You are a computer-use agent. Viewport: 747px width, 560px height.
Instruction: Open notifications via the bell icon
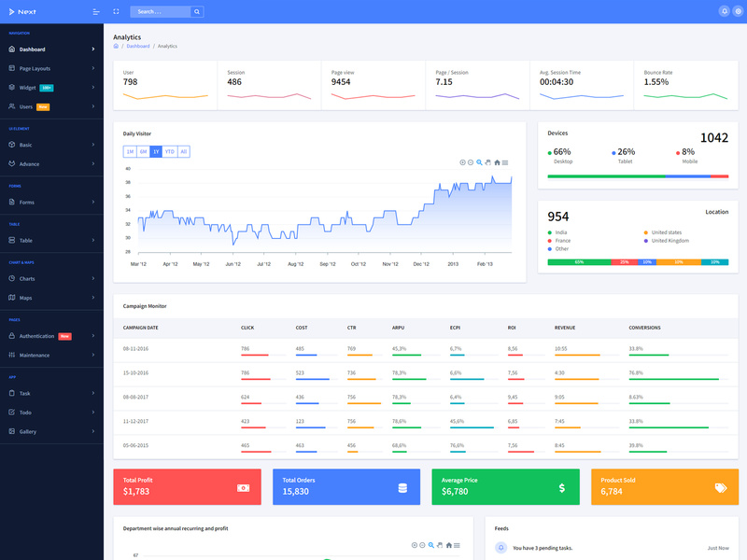(723, 11)
